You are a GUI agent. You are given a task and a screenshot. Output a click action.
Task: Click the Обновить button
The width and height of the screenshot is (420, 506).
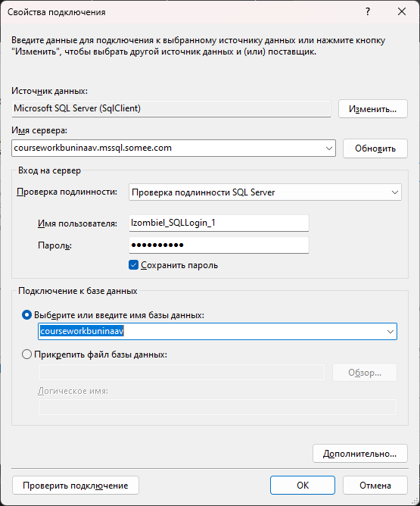point(375,148)
